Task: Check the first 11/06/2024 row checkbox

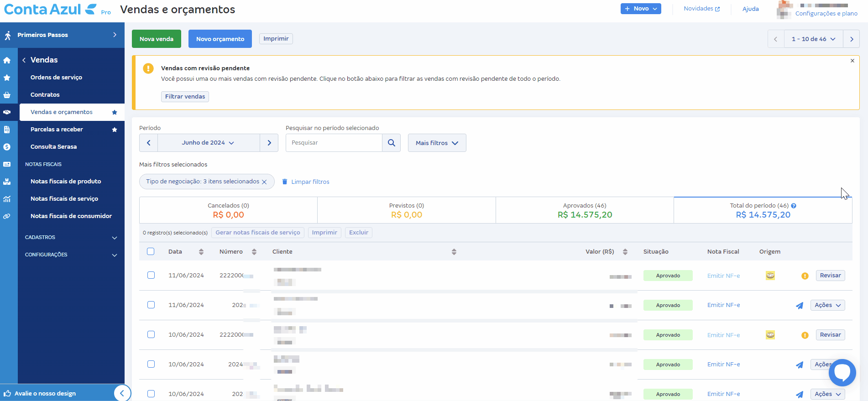Action: click(151, 275)
